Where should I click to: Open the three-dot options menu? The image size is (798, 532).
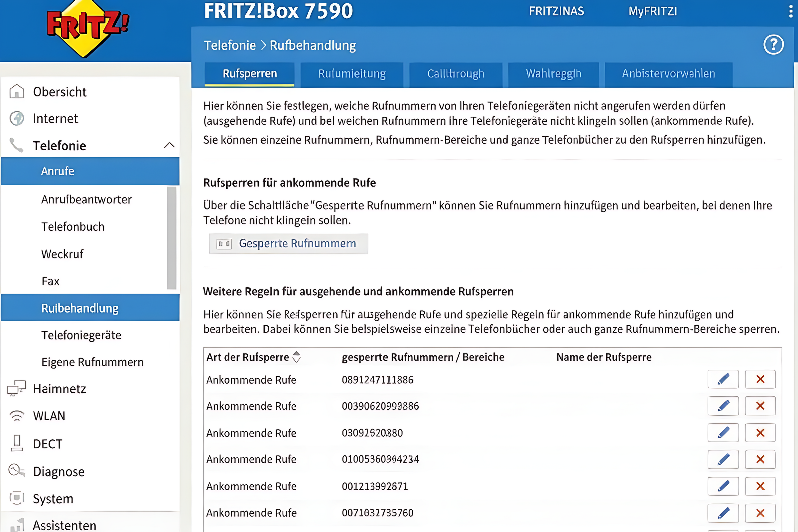click(x=791, y=11)
